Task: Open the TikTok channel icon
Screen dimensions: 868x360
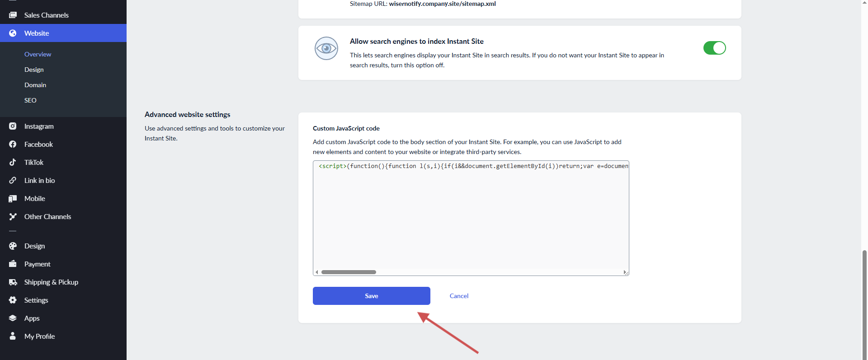Action: coord(13,163)
